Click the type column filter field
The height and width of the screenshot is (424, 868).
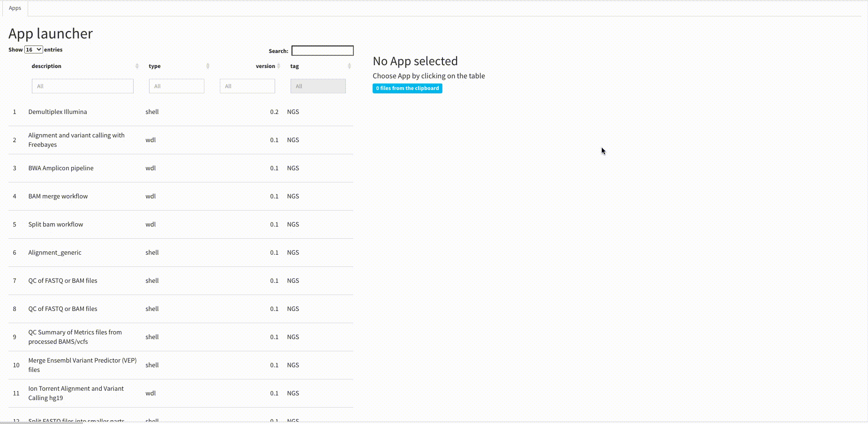coord(176,86)
